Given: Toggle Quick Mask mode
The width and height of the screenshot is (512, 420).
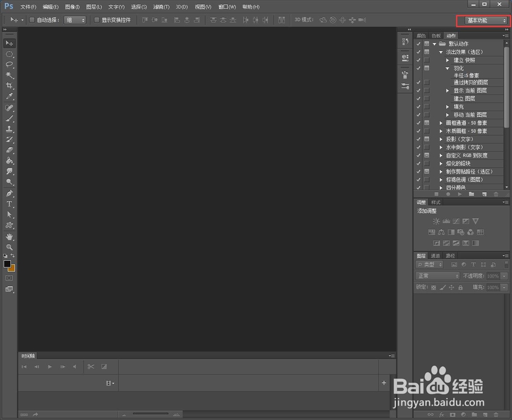Looking at the screenshot, I should pyautogui.click(x=9, y=278).
